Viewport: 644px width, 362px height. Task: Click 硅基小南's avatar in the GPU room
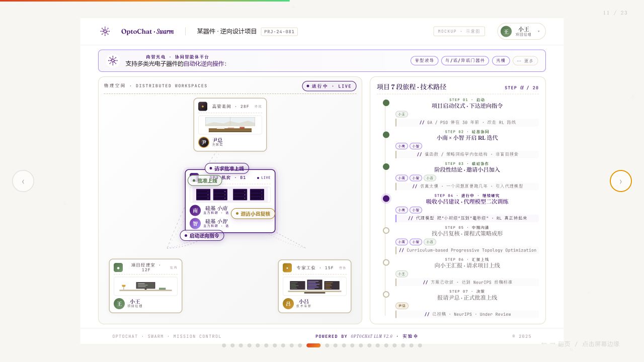[195, 211]
